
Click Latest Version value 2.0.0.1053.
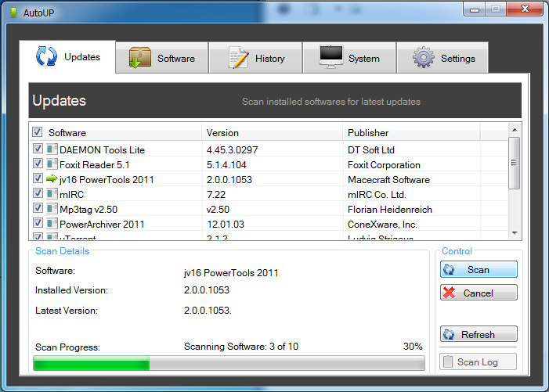pos(208,310)
